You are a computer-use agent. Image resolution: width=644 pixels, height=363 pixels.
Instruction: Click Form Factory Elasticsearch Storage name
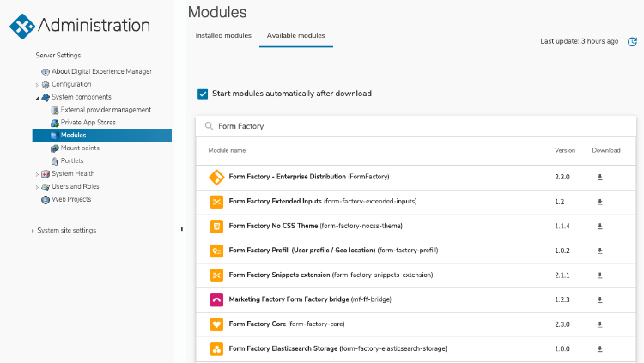283,348
